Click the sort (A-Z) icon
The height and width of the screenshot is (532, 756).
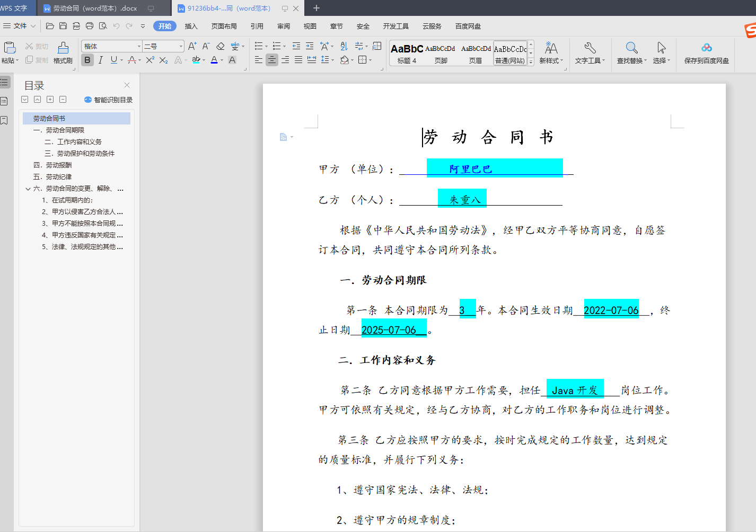pyautogui.click(x=344, y=47)
